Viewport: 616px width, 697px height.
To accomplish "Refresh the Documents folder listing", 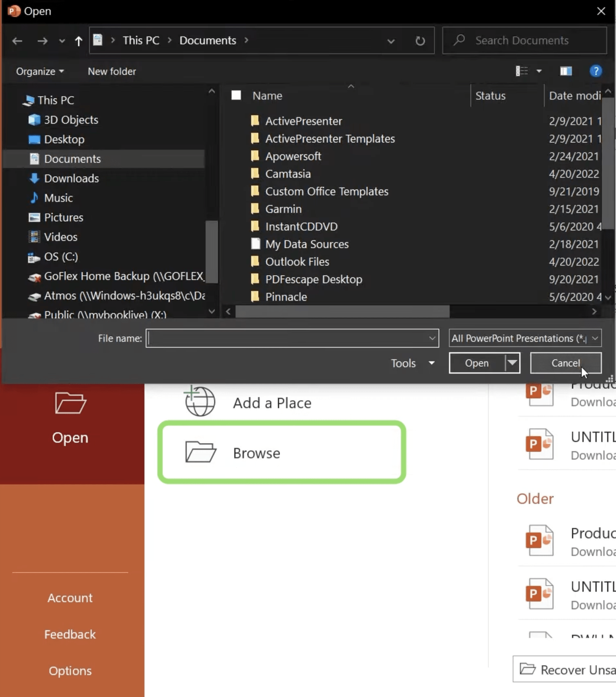I will [420, 41].
